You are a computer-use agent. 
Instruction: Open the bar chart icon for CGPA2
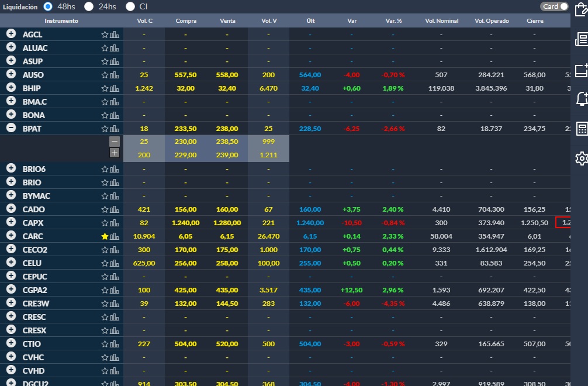tap(115, 290)
